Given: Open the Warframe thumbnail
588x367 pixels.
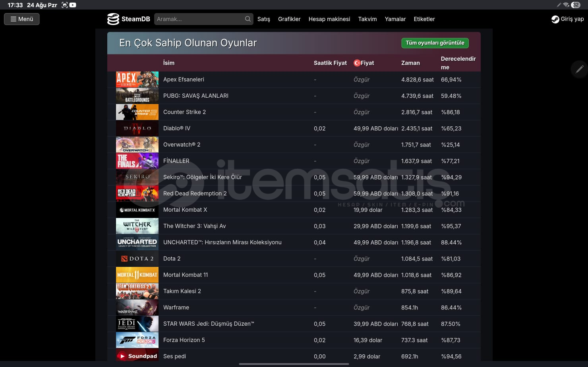Looking at the screenshot, I should click(x=137, y=307).
